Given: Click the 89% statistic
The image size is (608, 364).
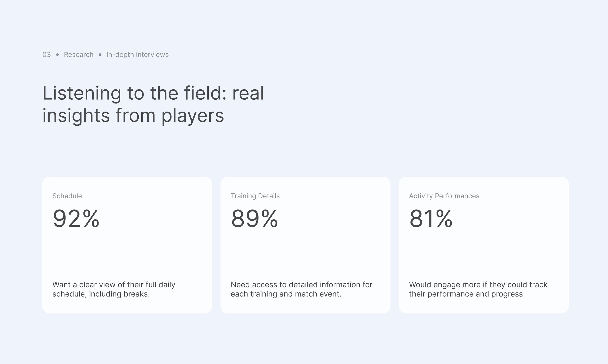Looking at the screenshot, I should point(254,218).
